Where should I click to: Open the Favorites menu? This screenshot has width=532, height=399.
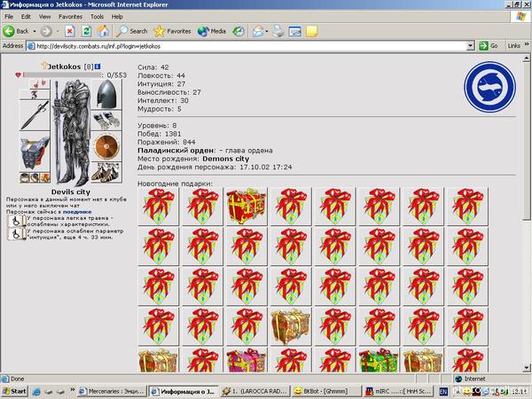pos(70,17)
